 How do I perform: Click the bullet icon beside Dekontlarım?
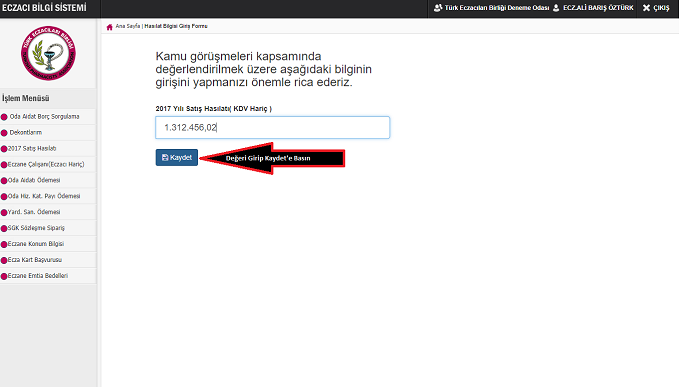(4, 133)
